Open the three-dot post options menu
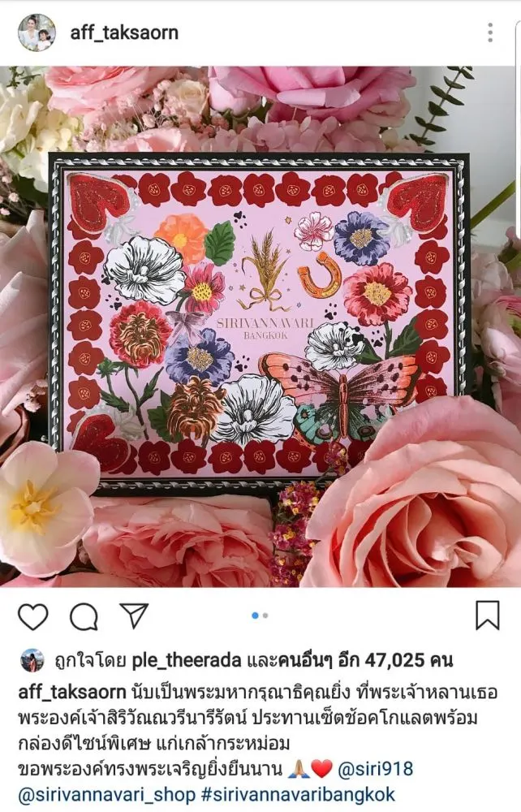This screenshot has width=521, height=812. pyautogui.click(x=490, y=32)
